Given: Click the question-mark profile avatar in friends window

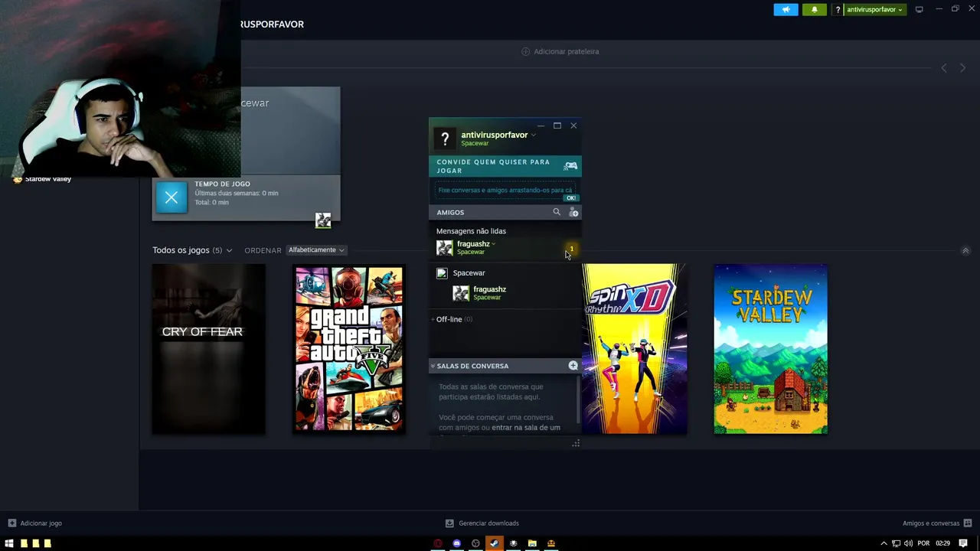Looking at the screenshot, I should tap(445, 139).
